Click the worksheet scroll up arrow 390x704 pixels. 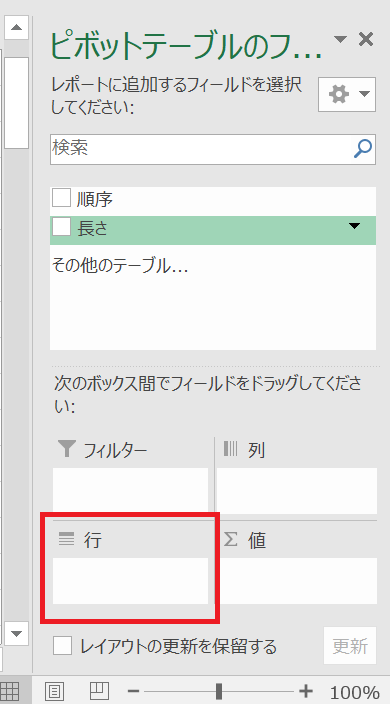click(x=17, y=27)
